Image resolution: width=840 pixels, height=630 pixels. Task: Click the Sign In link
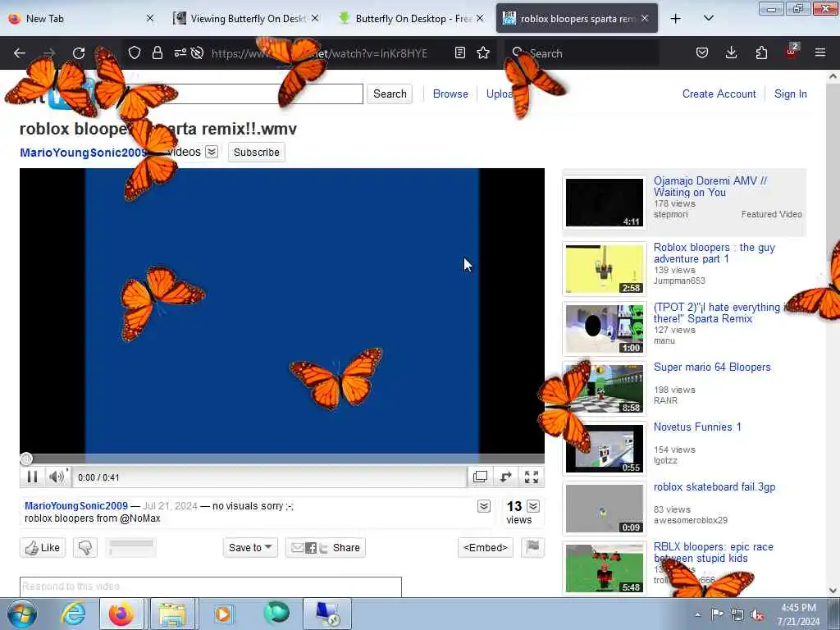click(790, 94)
